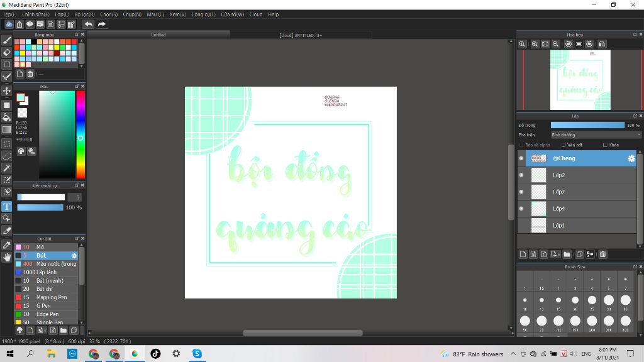644x362 pixels.
Task: Open the @Cheng layer settings gear
Action: (631, 158)
